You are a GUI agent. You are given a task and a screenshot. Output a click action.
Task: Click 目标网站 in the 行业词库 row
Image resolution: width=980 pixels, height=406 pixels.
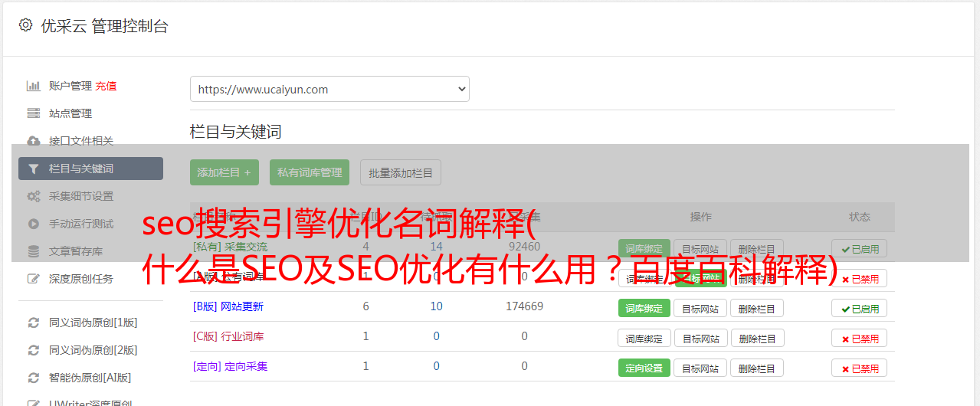(x=700, y=339)
